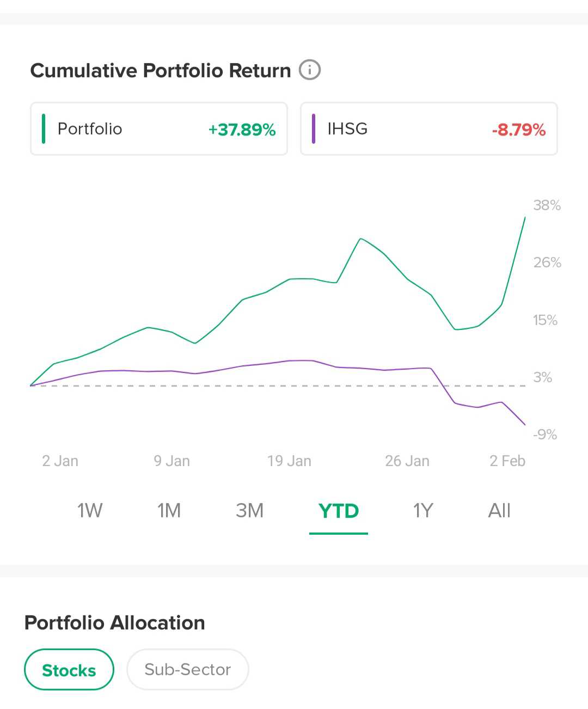Image resolution: width=588 pixels, height=709 pixels.
Task: Open the Cumulative Portfolio Return info icon
Action: [x=310, y=70]
